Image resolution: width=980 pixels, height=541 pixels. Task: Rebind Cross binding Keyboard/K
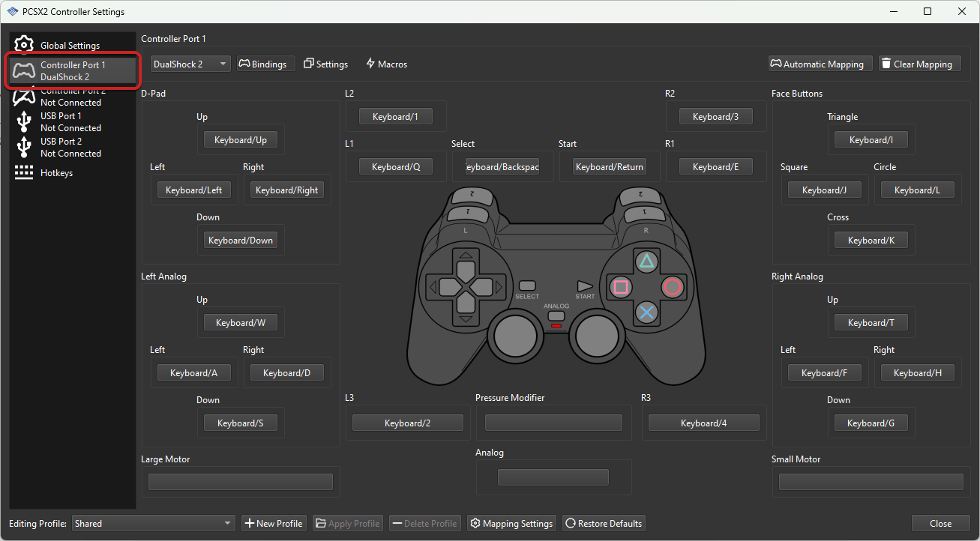871,241
